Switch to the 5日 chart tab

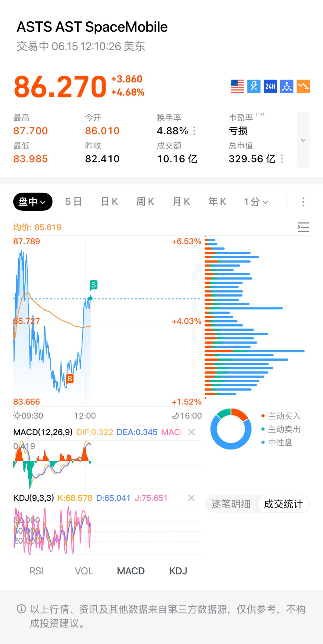73,202
